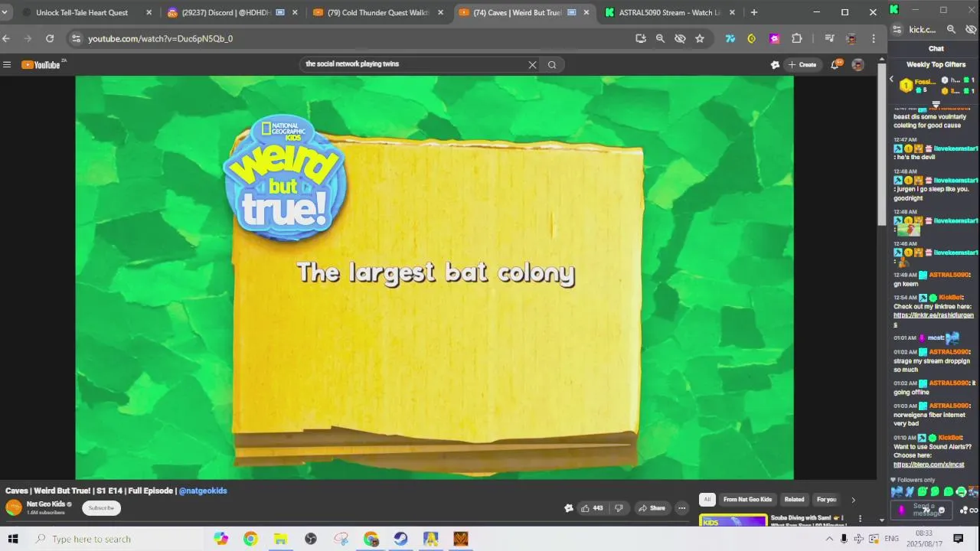Clear the YouTube search box text
Image resolution: width=980 pixels, height=551 pixels.
click(x=533, y=64)
